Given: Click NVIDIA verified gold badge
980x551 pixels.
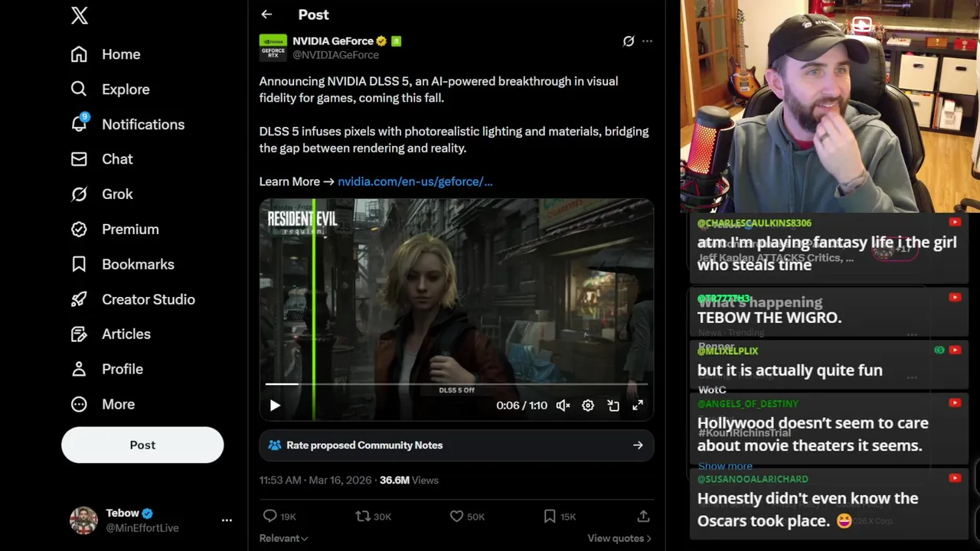Looking at the screenshot, I should [381, 41].
